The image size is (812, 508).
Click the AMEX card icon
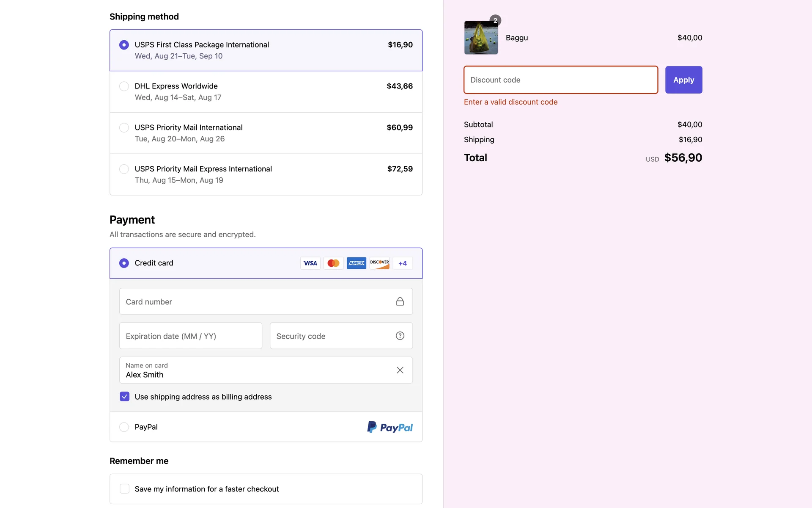(356, 263)
